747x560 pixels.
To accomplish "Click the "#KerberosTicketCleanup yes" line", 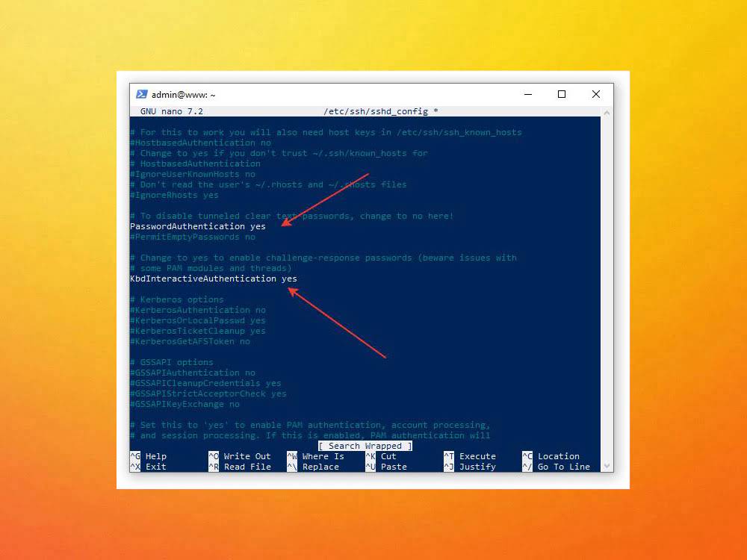I will 198,331.
